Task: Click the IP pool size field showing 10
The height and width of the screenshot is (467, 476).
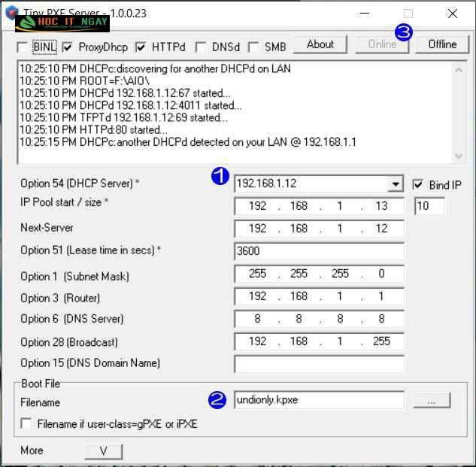Action: click(x=429, y=206)
